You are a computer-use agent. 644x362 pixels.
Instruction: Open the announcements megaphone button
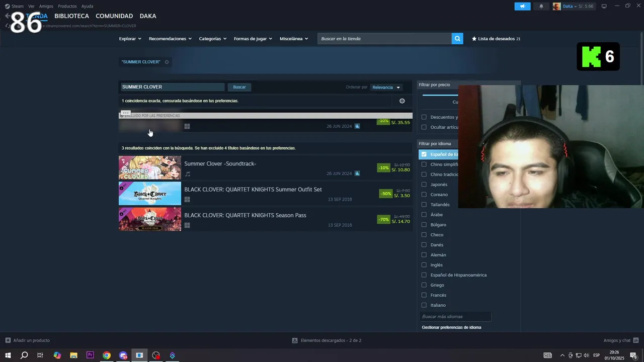coord(522,6)
